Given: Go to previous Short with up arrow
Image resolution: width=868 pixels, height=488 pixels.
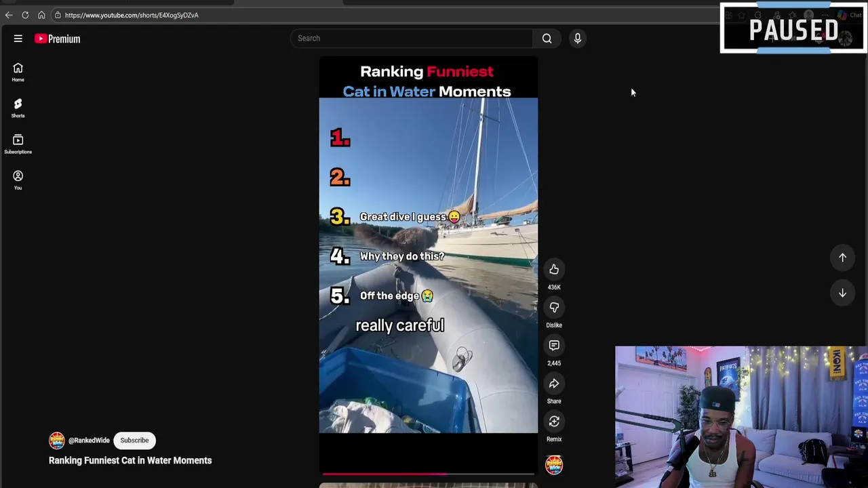Looking at the screenshot, I should click(x=842, y=258).
